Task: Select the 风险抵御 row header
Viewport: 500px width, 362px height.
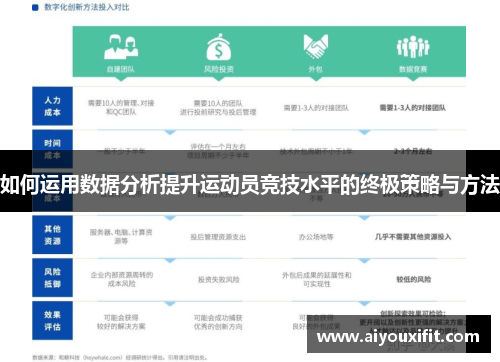Action: [52, 278]
